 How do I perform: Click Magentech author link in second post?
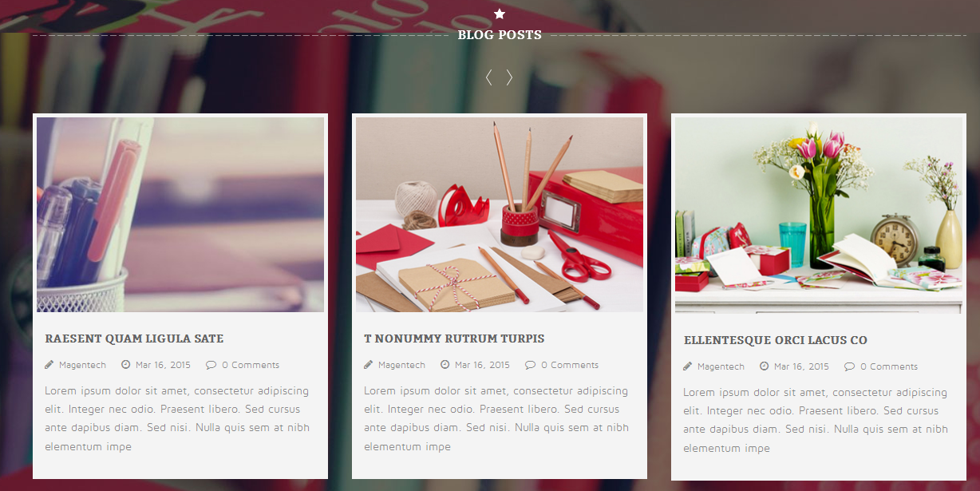pyautogui.click(x=401, y=365)
